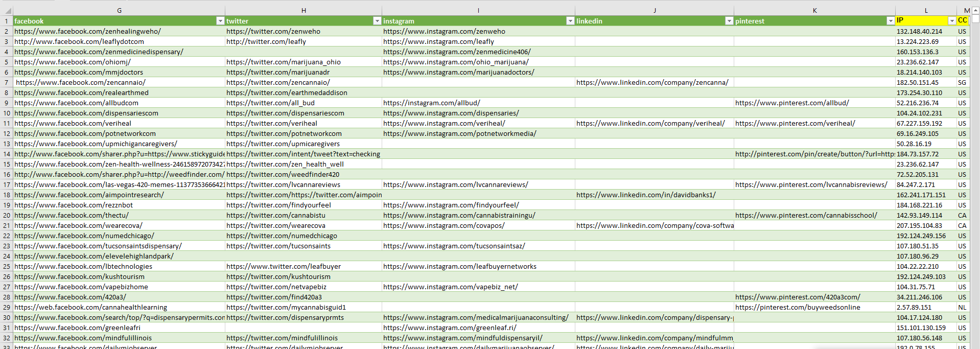Select IP cell 132.148.40.214

926,31
